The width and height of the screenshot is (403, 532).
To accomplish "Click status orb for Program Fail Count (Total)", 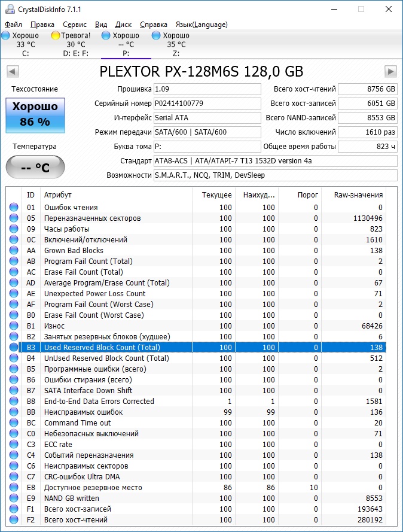I will [x=14, y=261].
